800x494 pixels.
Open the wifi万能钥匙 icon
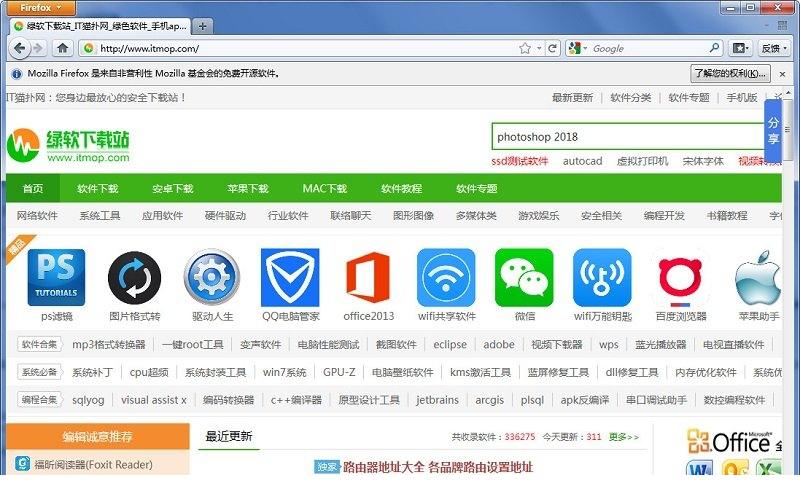603,277
